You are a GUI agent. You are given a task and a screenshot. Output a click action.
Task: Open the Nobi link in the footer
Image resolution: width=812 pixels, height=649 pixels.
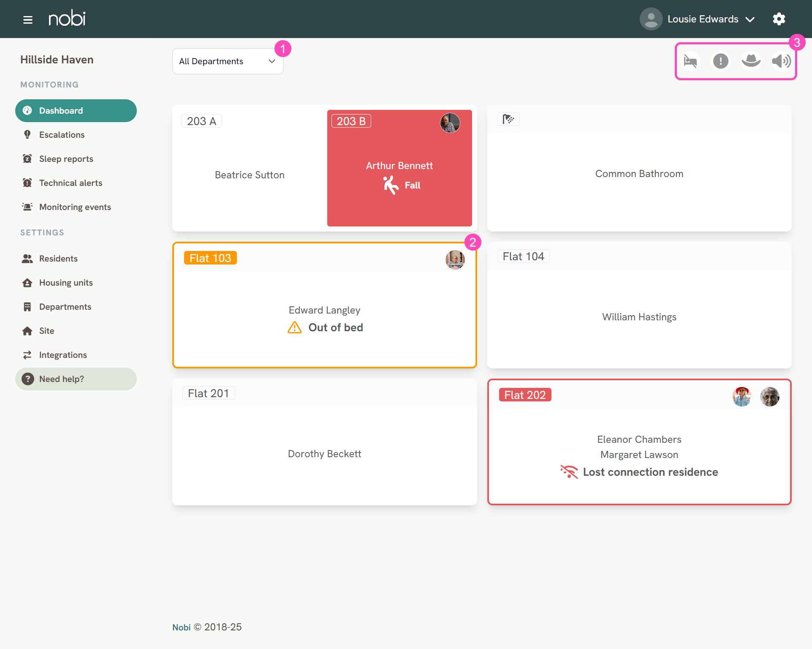point(181,627)
